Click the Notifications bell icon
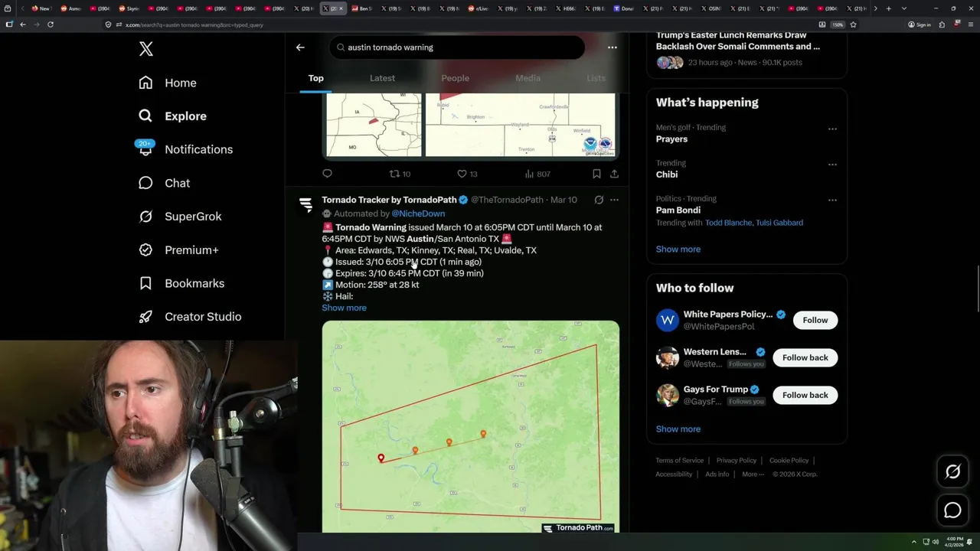Screen dimensions: 980x551 pos(145,150)
